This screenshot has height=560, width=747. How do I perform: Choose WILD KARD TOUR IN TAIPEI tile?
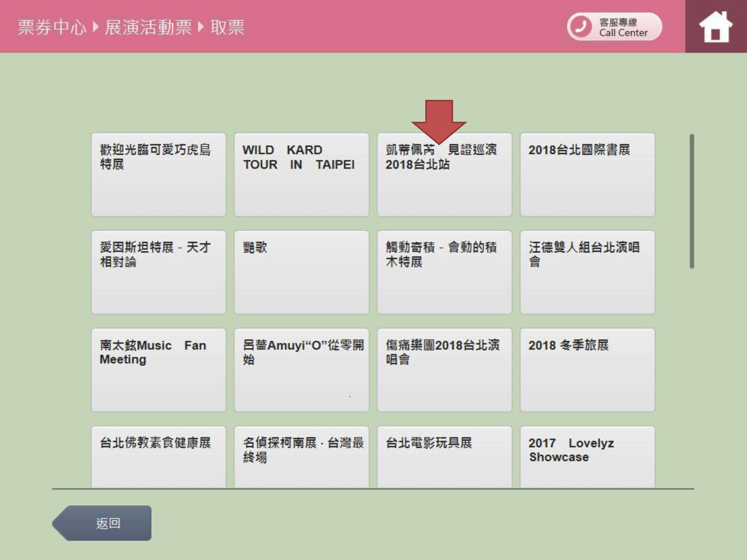coord(301,174)
